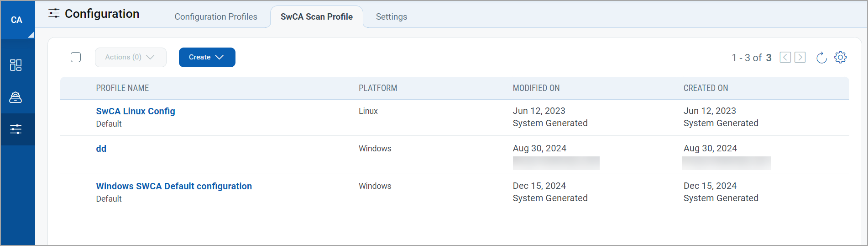Image resolution: width=868 pixels, height=246 pixels.
Task: Open the dd profile link
Action: click(101, 149)
